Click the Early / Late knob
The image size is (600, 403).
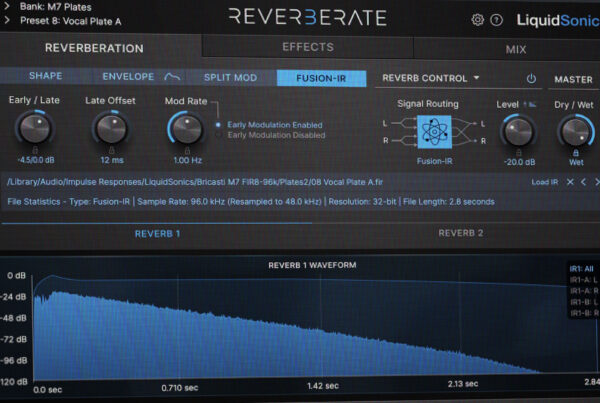(x=35, y=128)
